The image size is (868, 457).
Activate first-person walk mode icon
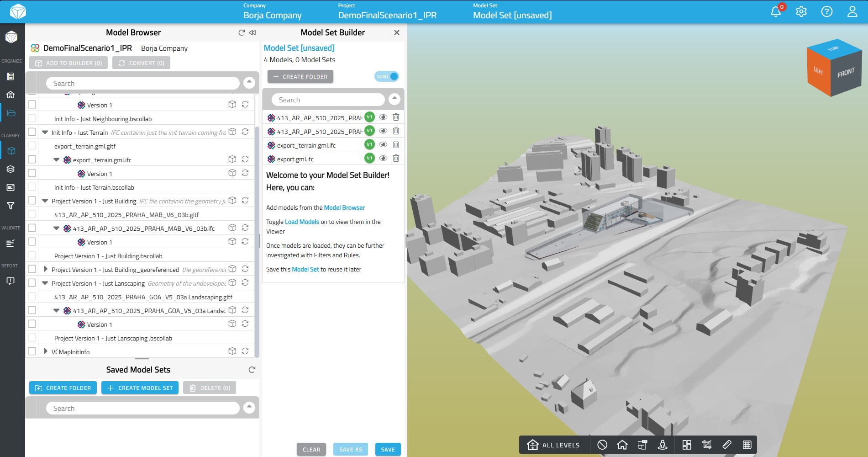(x=663, y=445)
